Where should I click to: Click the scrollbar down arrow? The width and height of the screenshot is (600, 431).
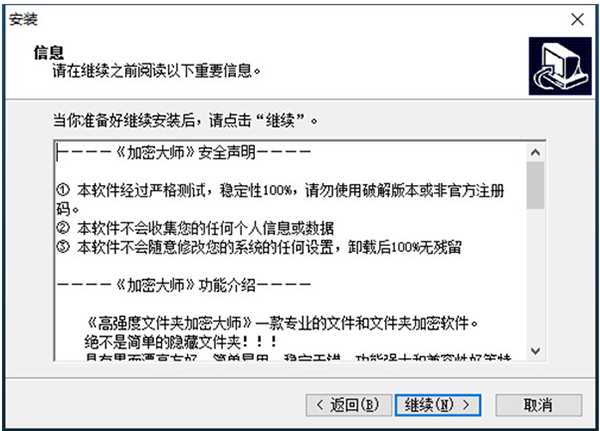click(535, 351)
